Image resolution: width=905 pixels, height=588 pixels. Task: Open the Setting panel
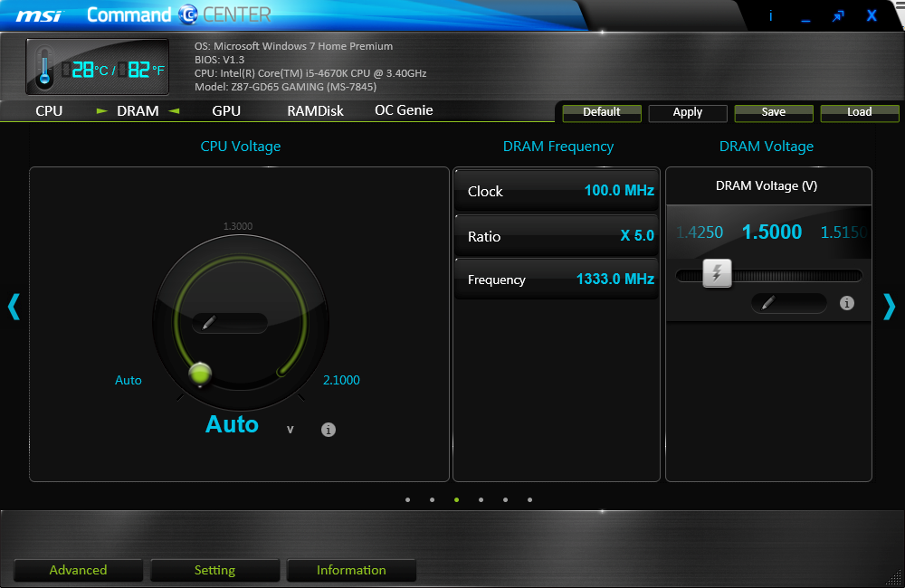pyautogui.click(x=214, y=570)
